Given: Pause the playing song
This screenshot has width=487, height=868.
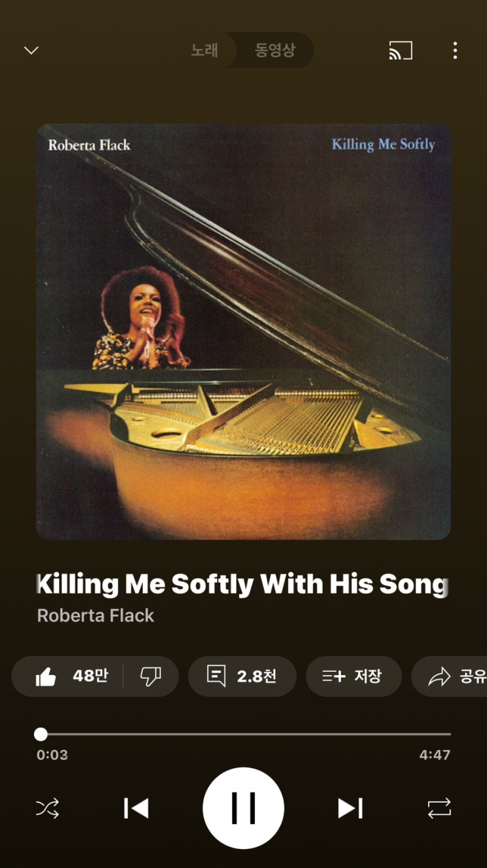Looking at the screenshot, I should coord(243,808).
